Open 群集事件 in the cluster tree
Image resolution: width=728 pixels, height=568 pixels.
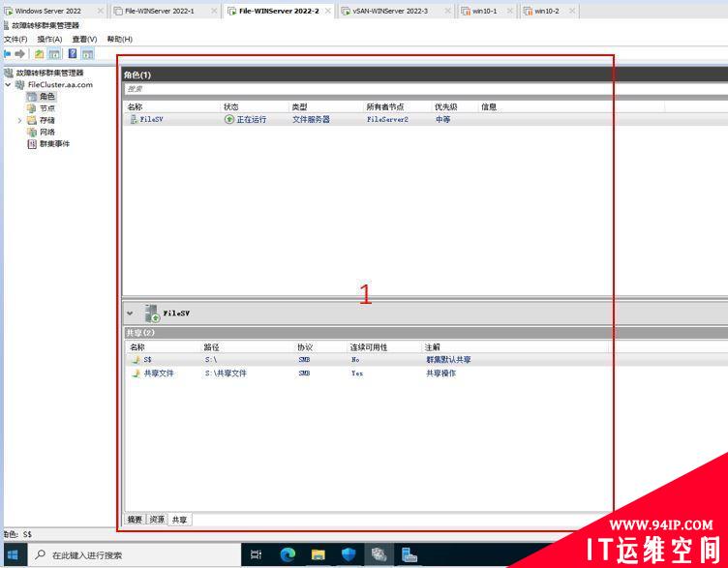(x=54, y=144)
